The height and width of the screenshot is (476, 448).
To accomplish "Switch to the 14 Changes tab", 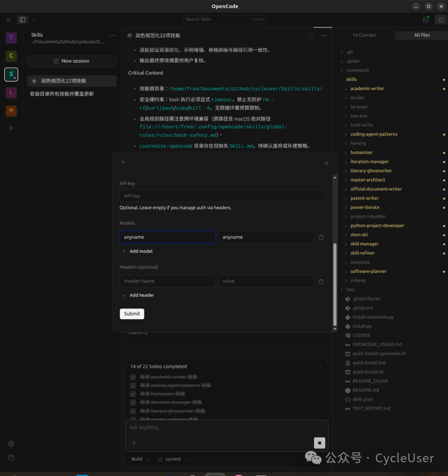I will click(365, 35).
